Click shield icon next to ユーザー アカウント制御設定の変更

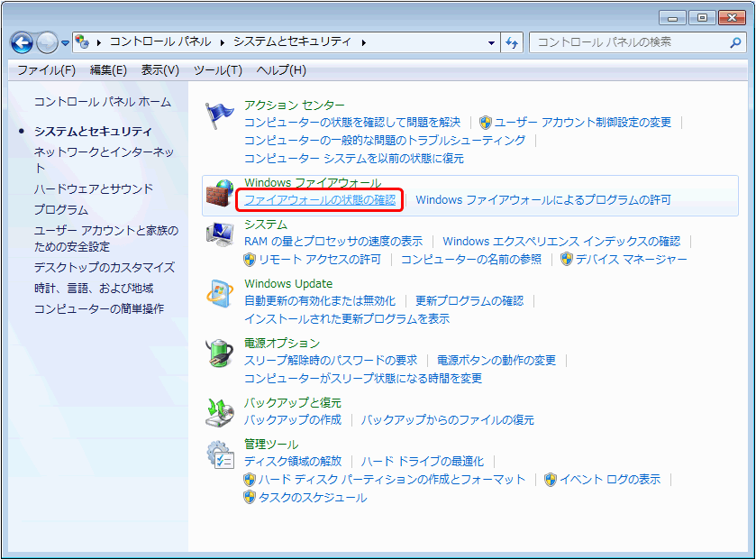(486, 123)
